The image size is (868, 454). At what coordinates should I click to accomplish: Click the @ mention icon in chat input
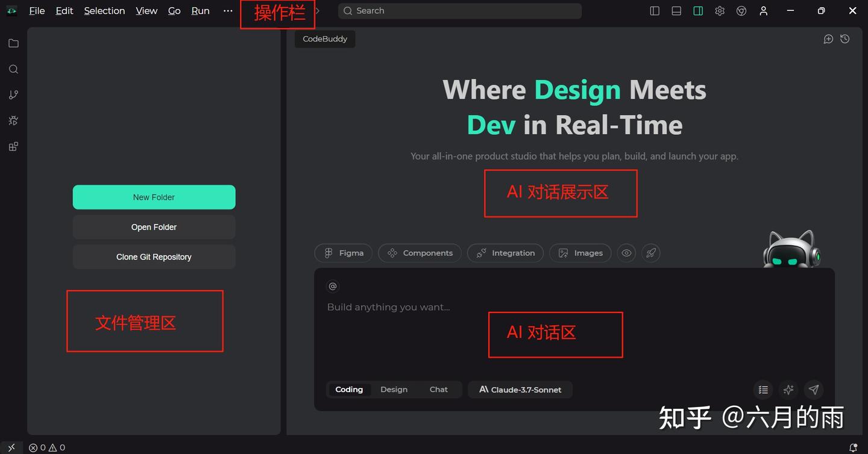[x=333, y=286]
